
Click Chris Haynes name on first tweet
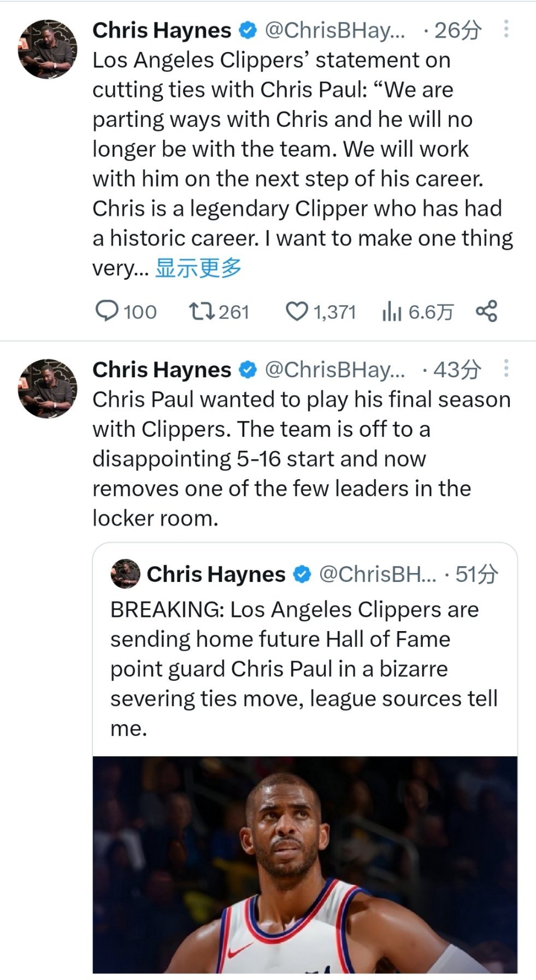tap(162, 31)
